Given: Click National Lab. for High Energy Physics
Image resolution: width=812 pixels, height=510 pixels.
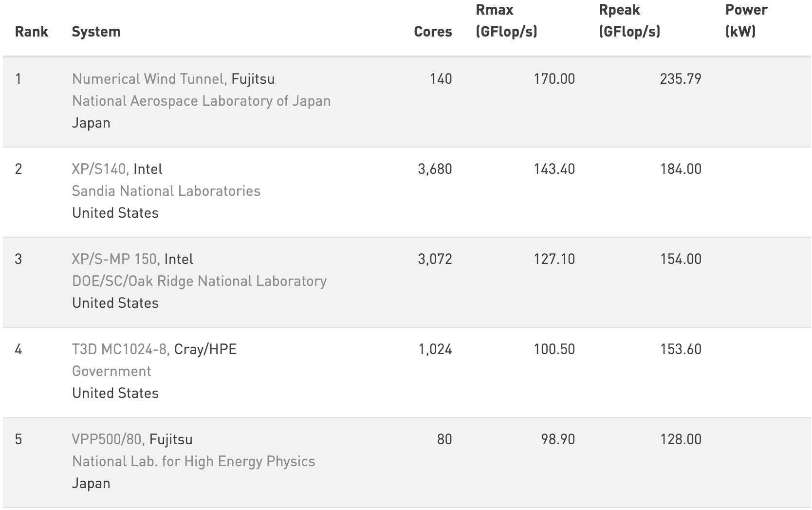Looking at the screenshot, I should (193, 461).
